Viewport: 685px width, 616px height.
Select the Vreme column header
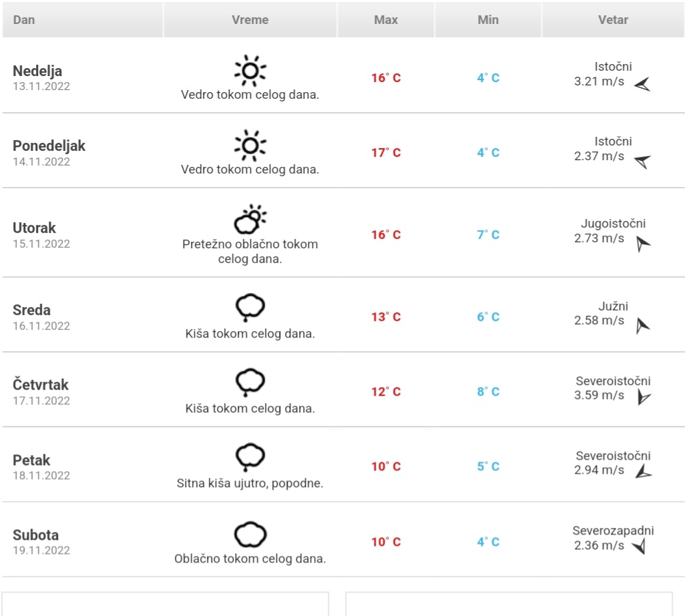point(250,19)
